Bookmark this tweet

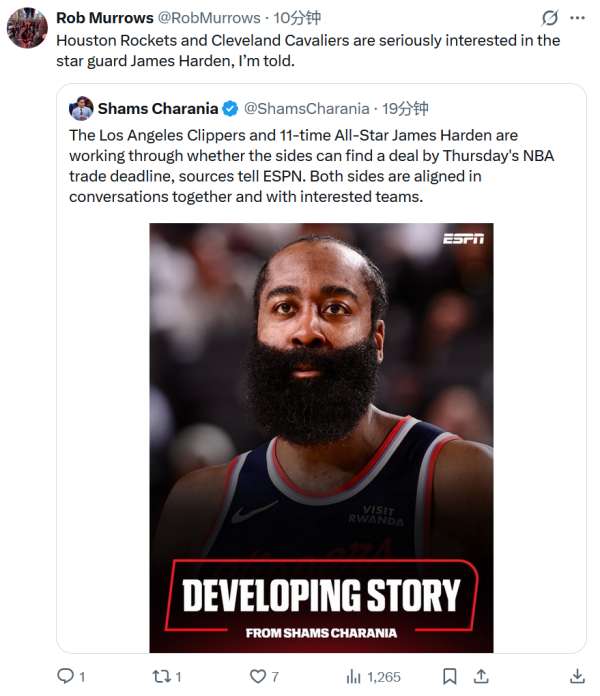point(450,676)
